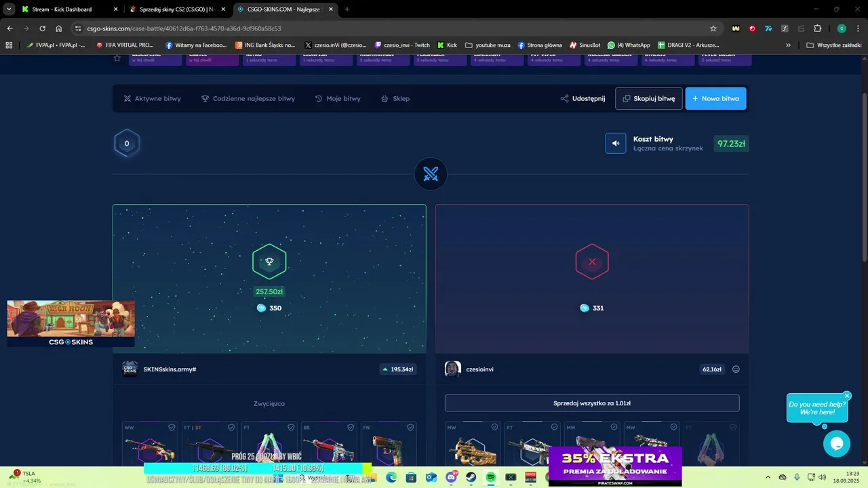Click 35% Ekstra Pirateswap ad banner
The height and width of the screenshot is (488, 868).
click(x=615, y=466)
